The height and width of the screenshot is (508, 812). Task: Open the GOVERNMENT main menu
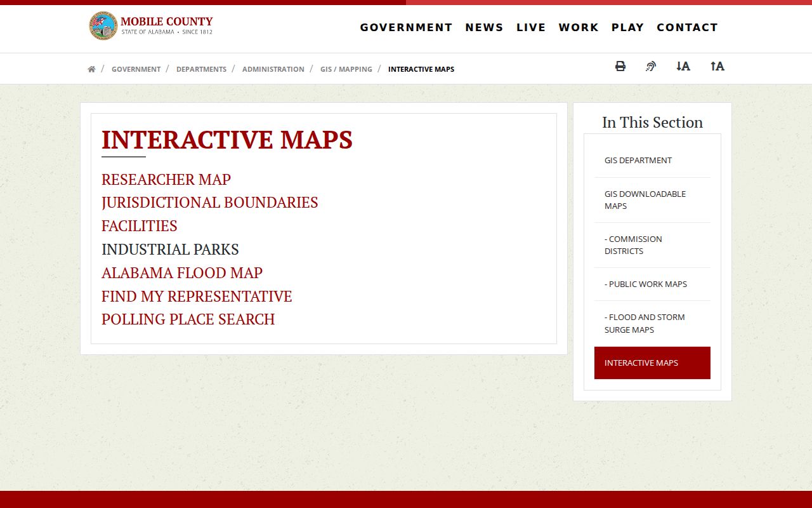point(406,27)
